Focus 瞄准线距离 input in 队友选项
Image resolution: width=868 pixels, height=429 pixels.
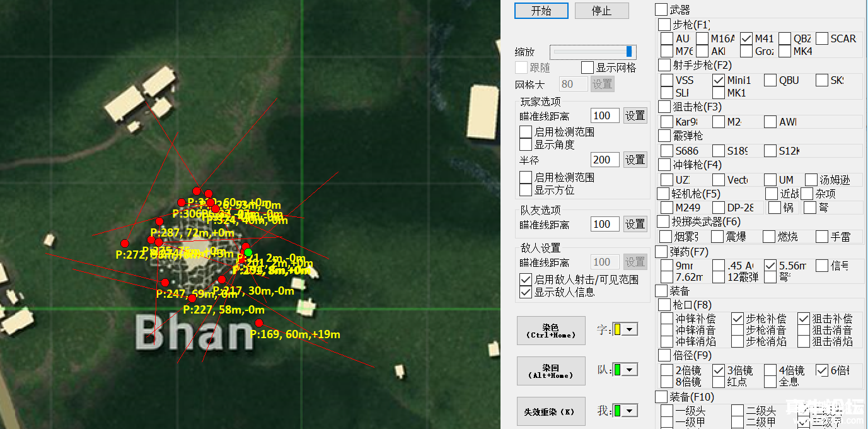605,224
